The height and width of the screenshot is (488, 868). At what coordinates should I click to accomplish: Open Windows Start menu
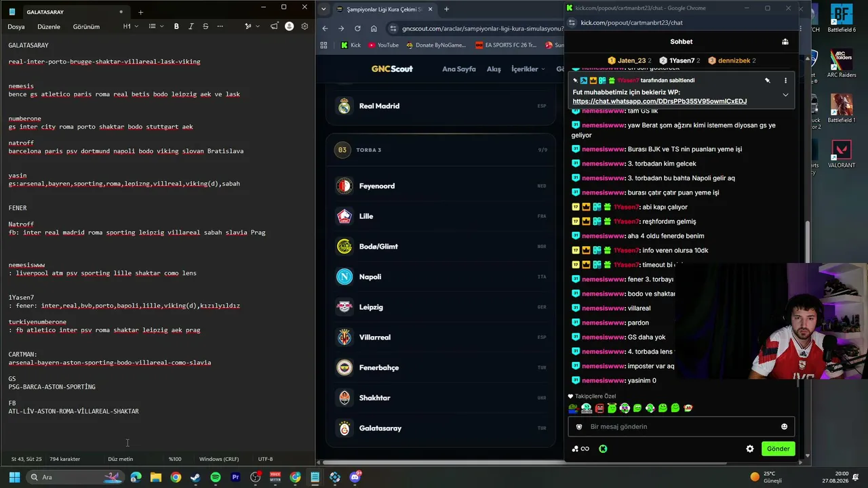(13, 477)
